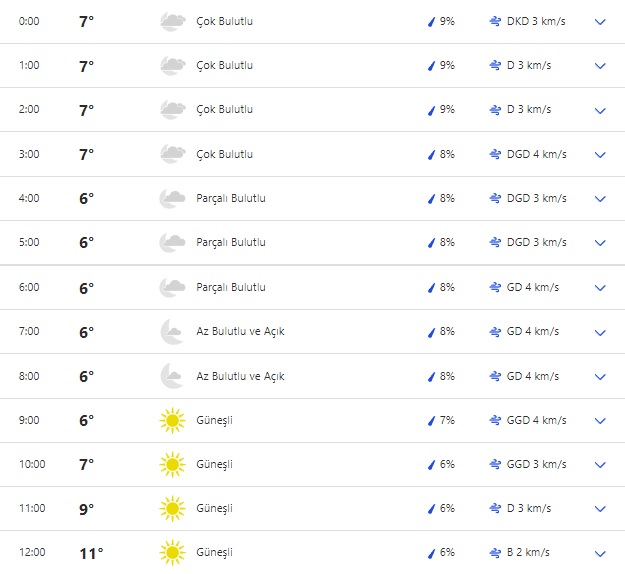Click the sun icon at 12:00

[172, 552]
